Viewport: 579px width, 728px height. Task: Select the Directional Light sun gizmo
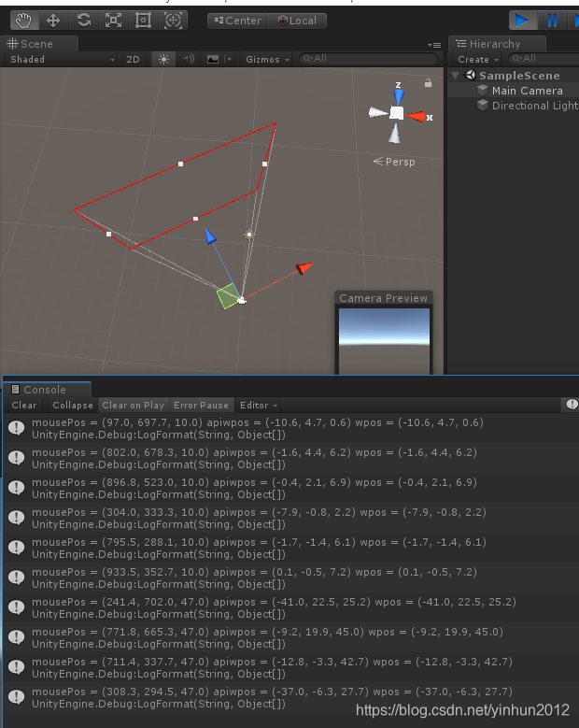(x=249, y=235)
